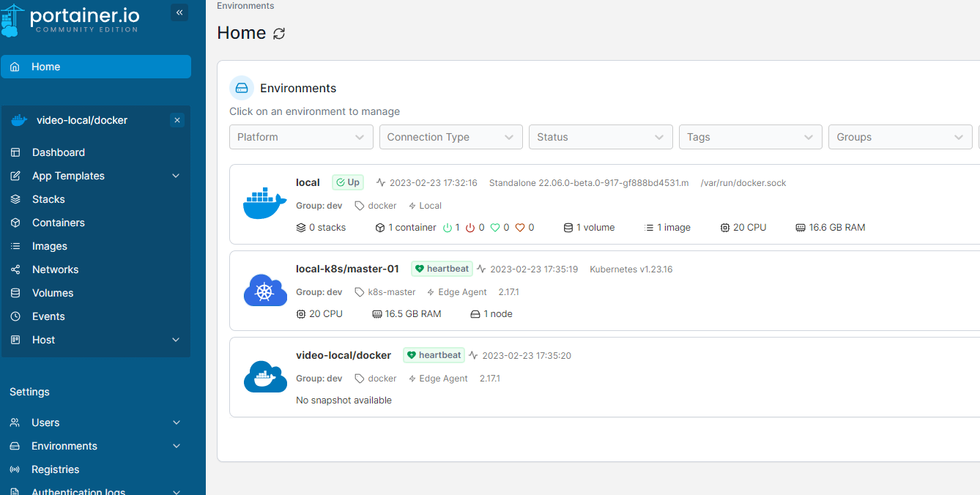Open the Status filter dropdown
This screenshot has height=495, width=980.
pos(601,137)
